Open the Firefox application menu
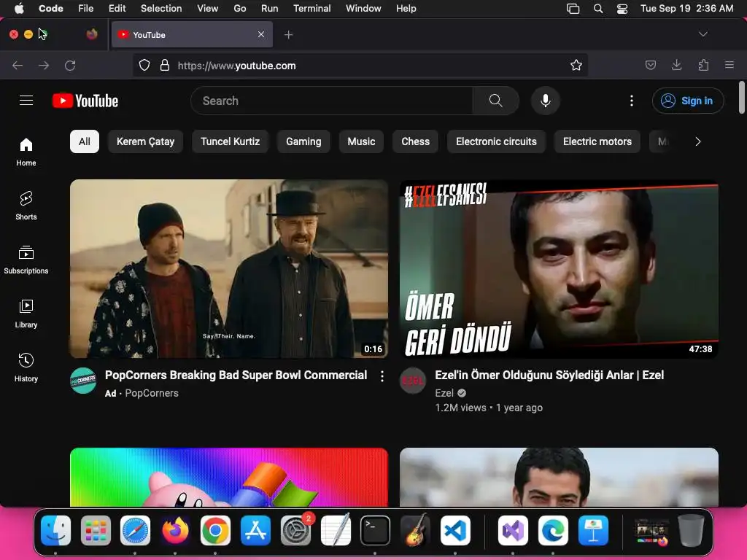The height and width of the screenshot is (560, 747). point(729,65)
